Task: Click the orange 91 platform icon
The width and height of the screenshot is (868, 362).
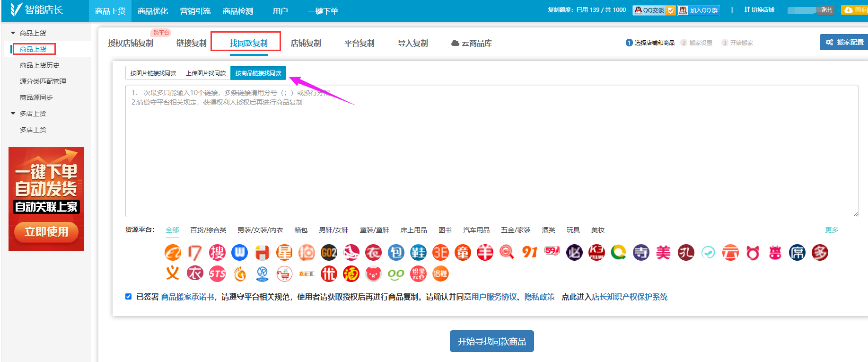Action: coord(529,253)
